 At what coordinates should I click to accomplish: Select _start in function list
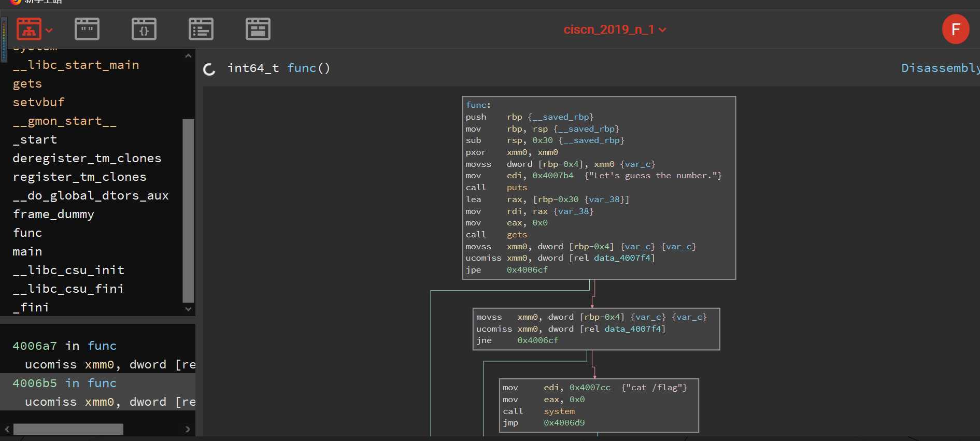point(35,139)
